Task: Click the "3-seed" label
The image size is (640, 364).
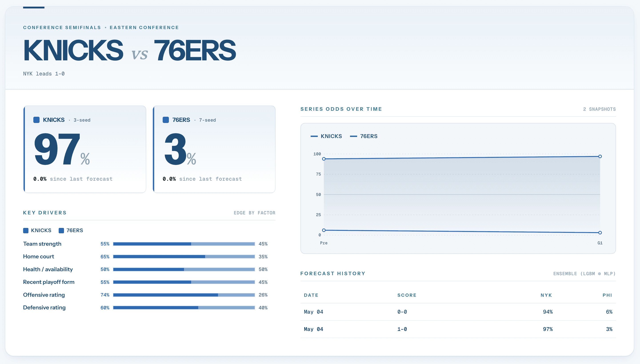Action: [x=82, y=120]
